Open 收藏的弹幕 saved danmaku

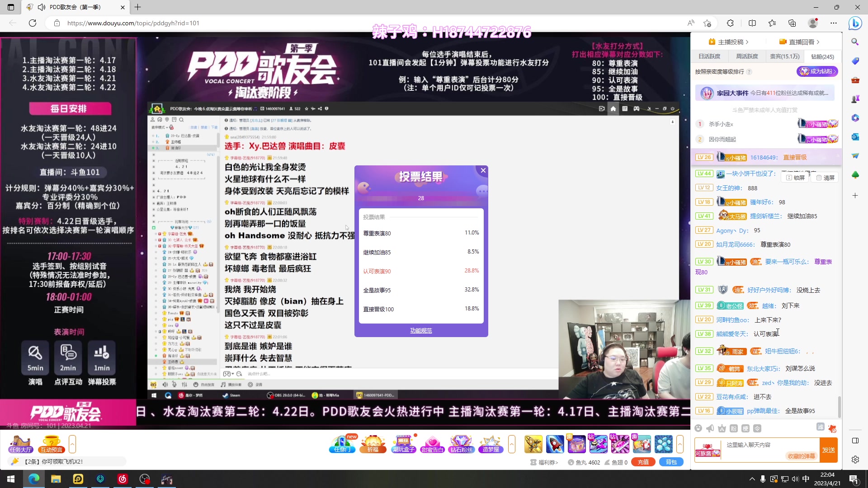point(801,456)
